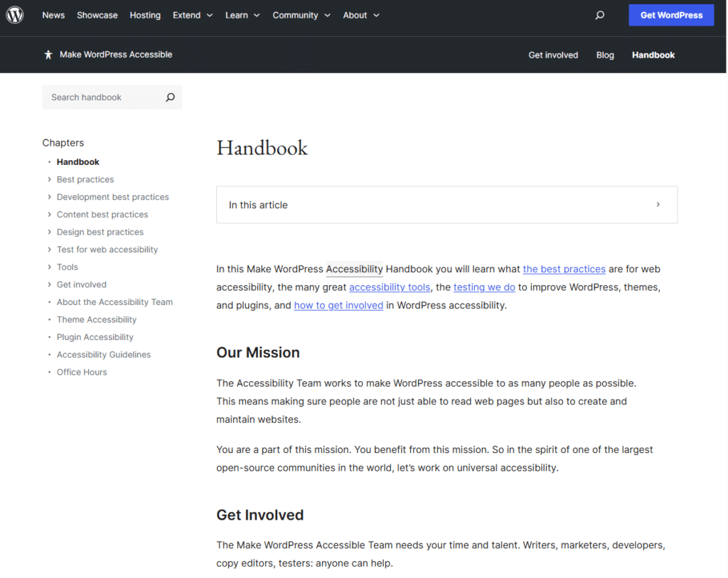728x578 pixels.
Task: Follow how to get involved link
Action: coord(338,306)
